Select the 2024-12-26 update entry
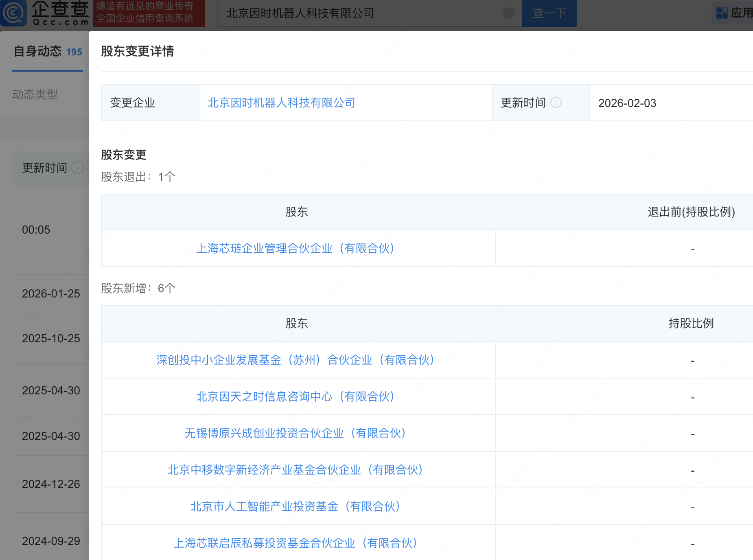753x560 pixels. point(51,484)
